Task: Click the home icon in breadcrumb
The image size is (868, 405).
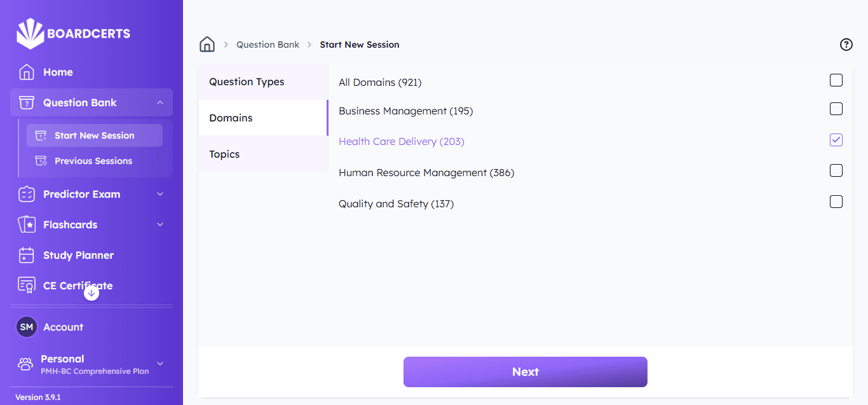Action: [207, 45]
